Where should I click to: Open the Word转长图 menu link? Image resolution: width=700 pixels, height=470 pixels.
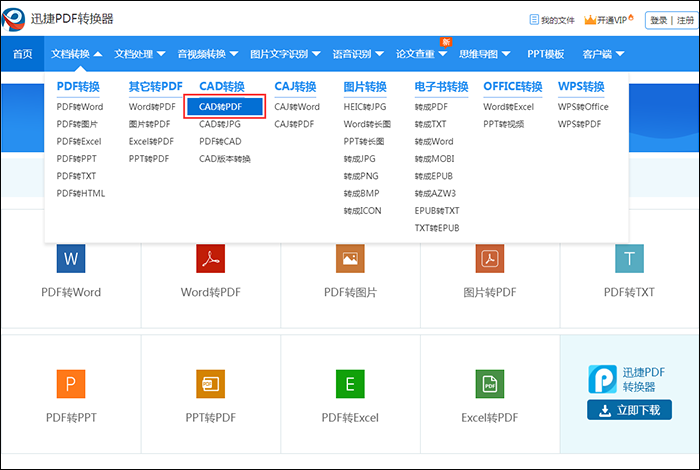[x=367, y=124]
